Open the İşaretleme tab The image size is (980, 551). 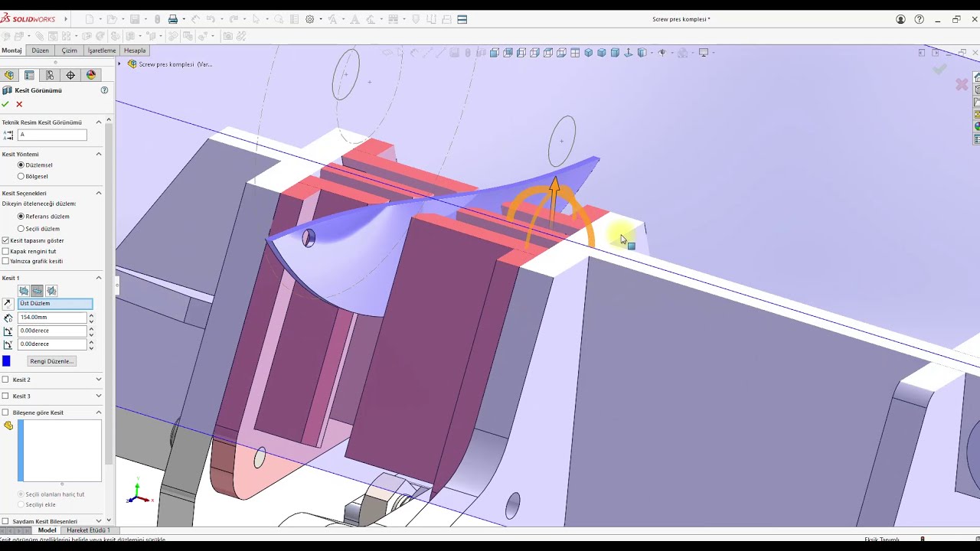click(102, 51)
